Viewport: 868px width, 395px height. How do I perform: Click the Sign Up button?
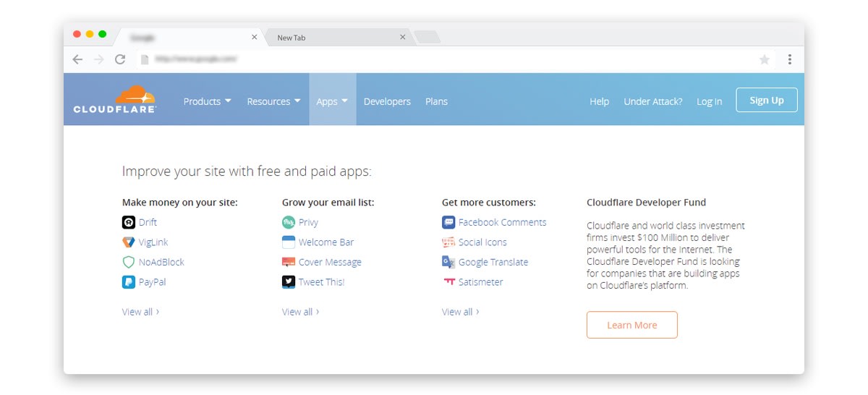click(x=767, y=100)
